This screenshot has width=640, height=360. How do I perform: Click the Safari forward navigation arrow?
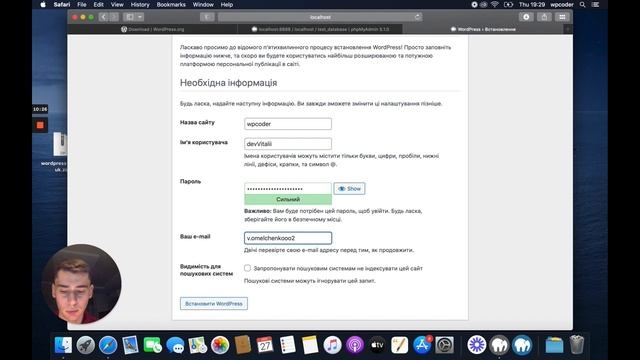[114, 17]
